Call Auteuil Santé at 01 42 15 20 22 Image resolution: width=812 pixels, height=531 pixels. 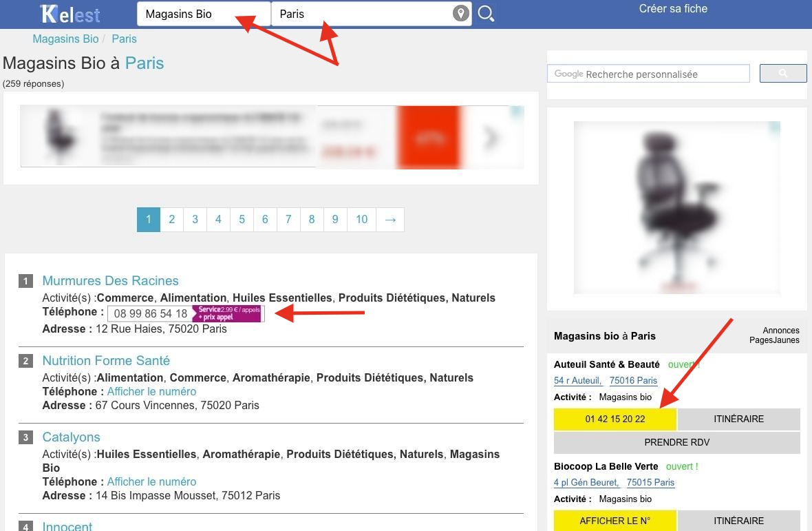coord(615,419)
